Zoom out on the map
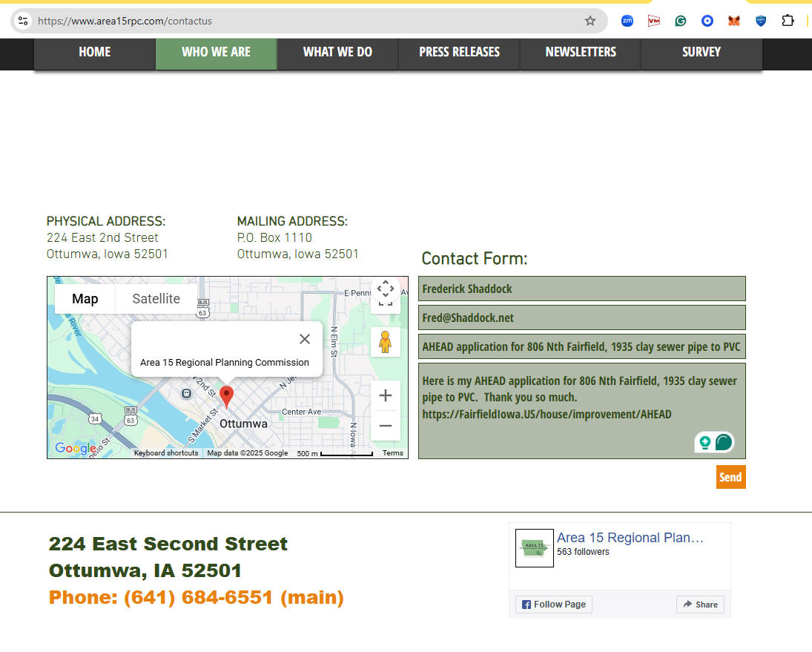 (x=386, y=426)
